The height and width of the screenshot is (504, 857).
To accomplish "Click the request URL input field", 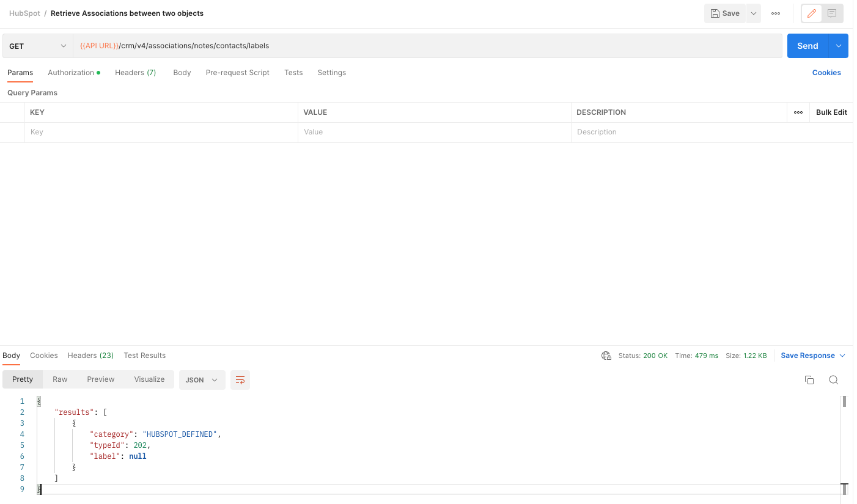I will pyautogui.click(x=428, y=45).
